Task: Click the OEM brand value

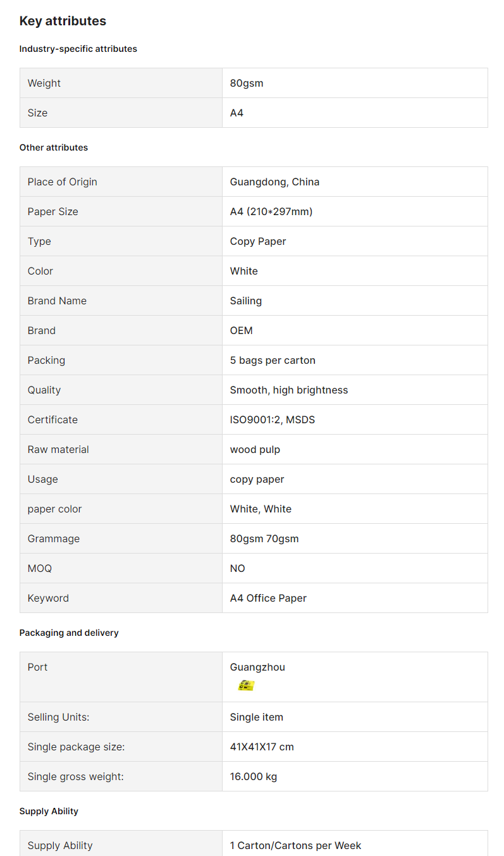Action: (241, 330)
